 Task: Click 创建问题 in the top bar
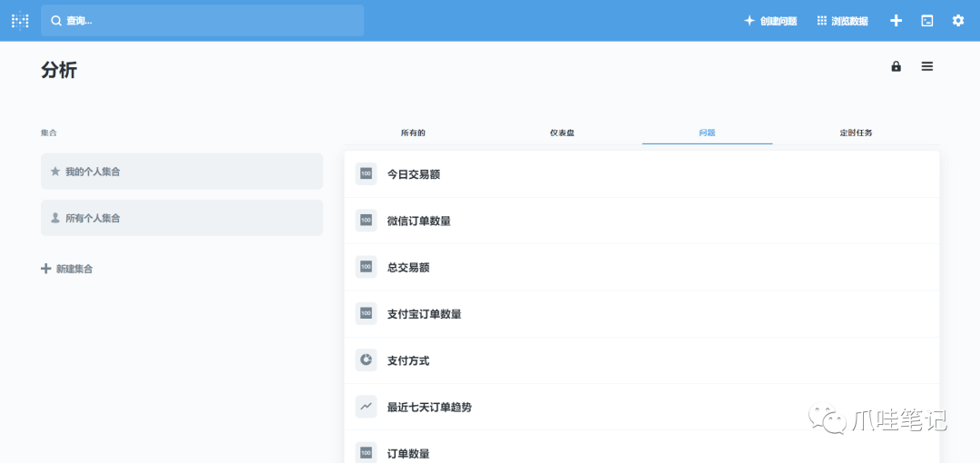point(770,21)
